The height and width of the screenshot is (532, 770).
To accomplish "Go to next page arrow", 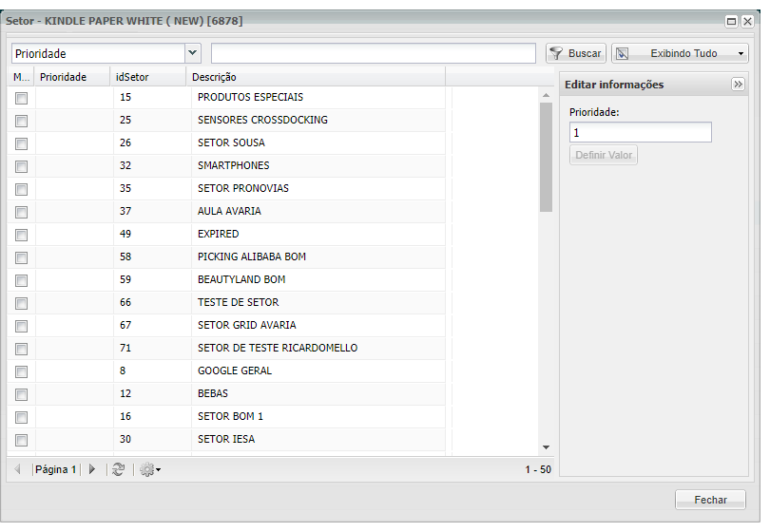I will tap(92, 469).
